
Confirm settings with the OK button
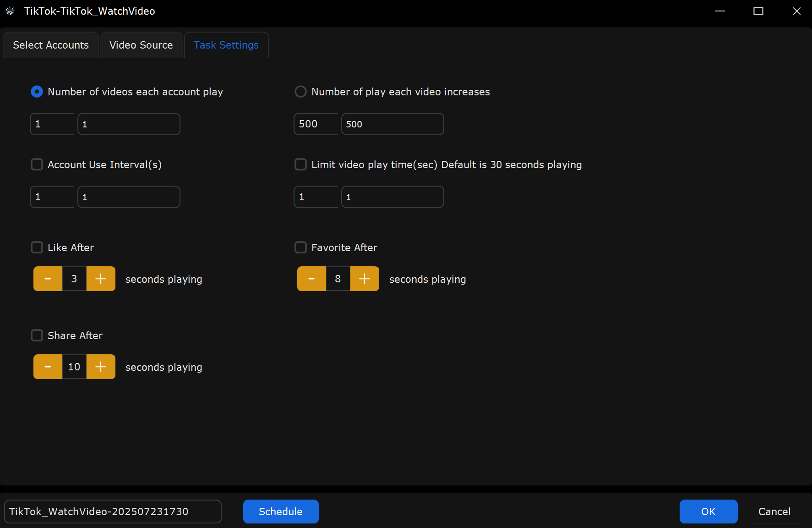708,511
